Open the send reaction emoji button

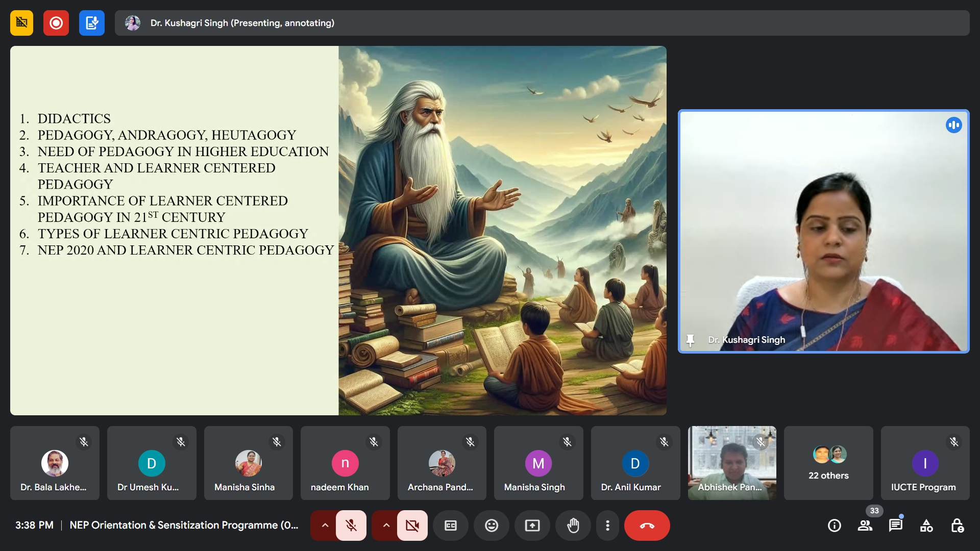492,525
